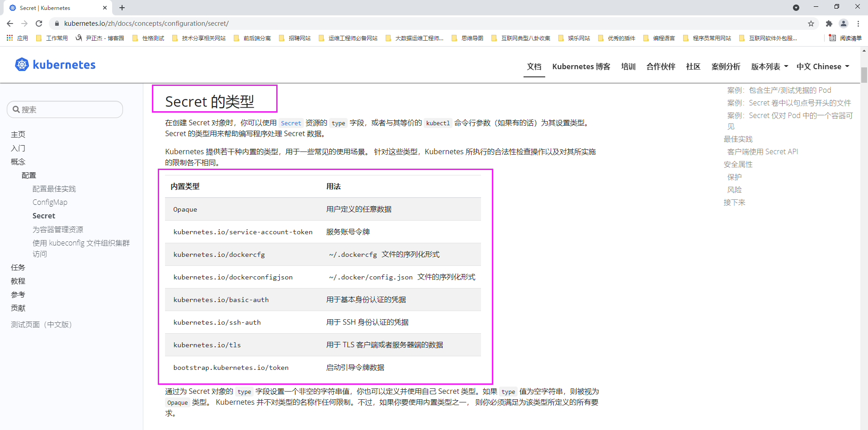Open the Chrome profile avatar icon
Screen dimensions: 868x430
pos(843,24)
